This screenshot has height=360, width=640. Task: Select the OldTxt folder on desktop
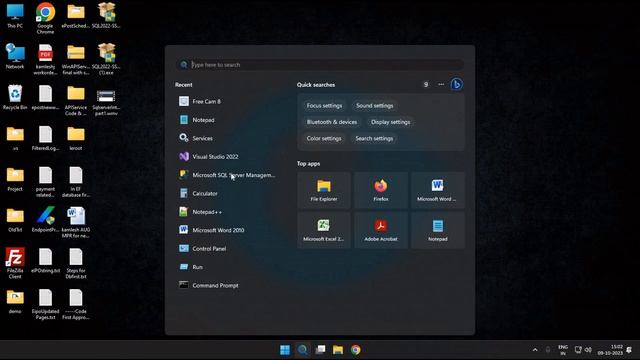click(x=15, y=220)
